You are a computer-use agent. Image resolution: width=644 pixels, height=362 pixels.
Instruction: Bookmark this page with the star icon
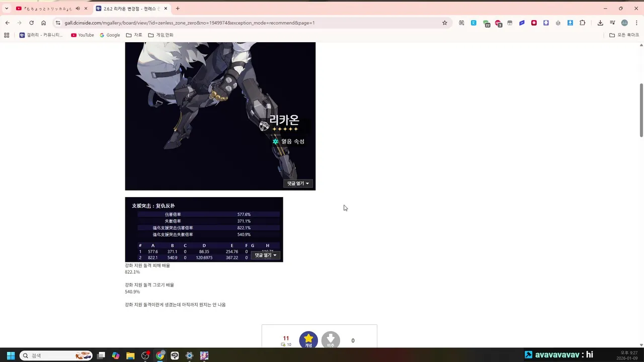click(x=445, y=23)
